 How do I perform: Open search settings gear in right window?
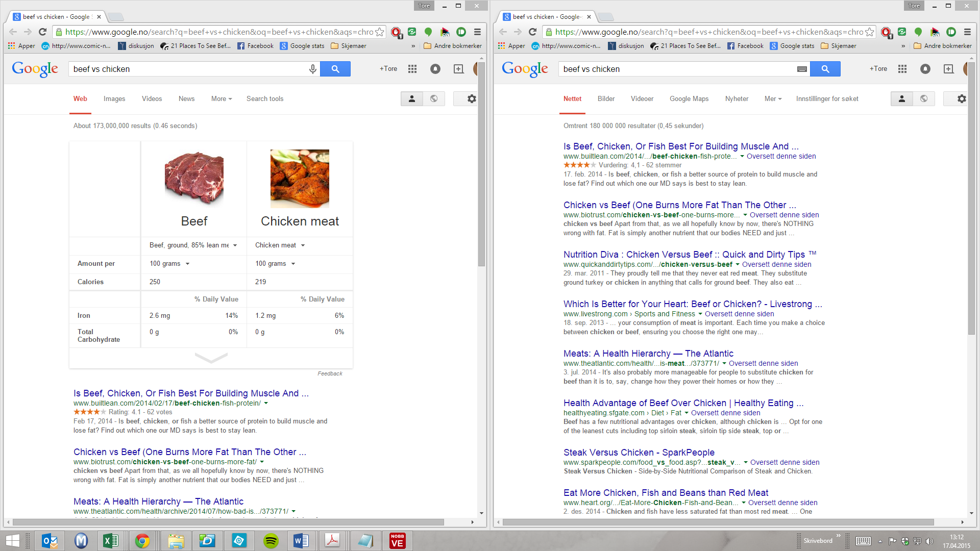962,99
